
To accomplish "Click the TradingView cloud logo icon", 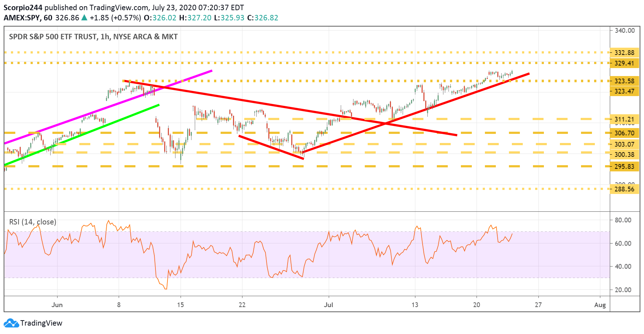I will (x=11, y=323).
